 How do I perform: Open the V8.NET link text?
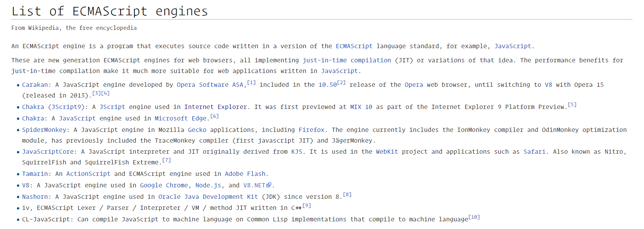(254, 185)
